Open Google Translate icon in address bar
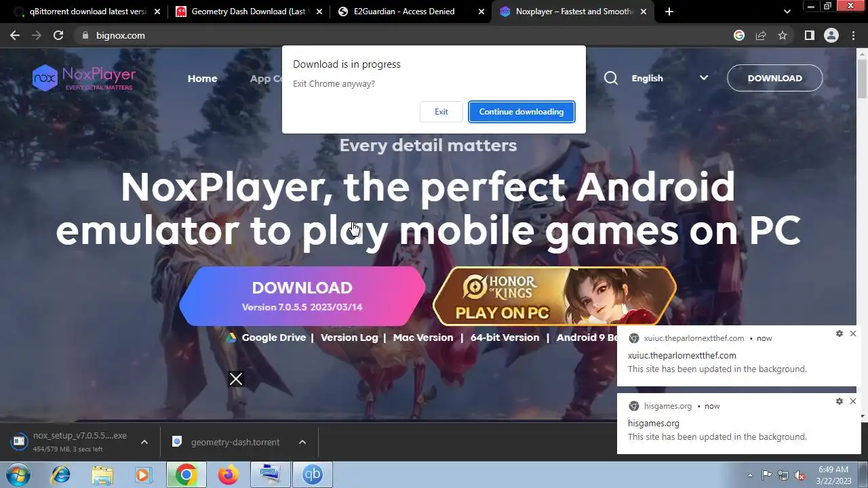 pyautogui.click(x=739, y=35)
